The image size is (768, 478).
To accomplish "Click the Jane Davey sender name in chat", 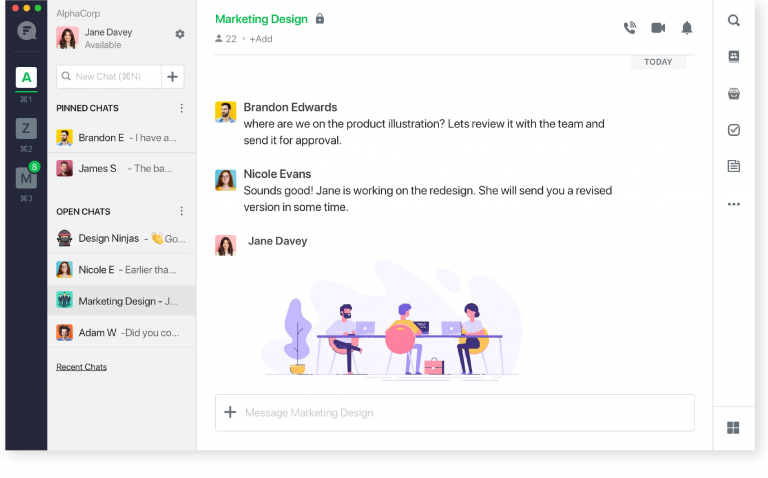I will click(278, 241).
